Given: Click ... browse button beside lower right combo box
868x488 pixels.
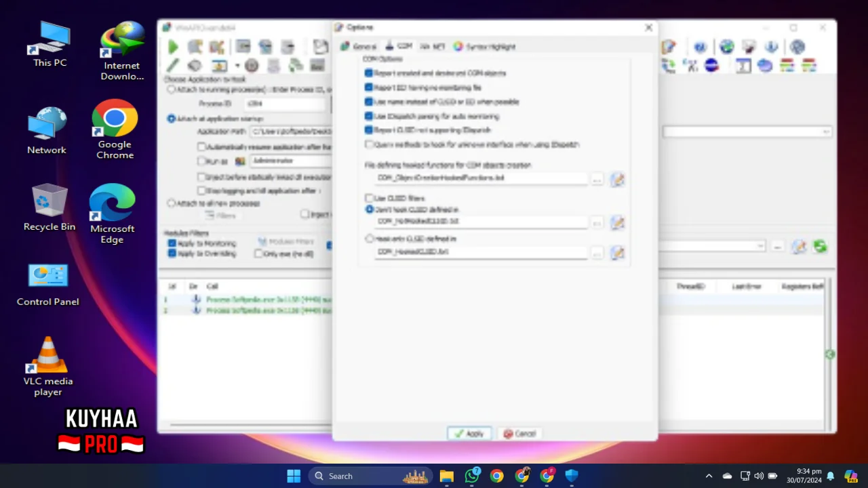Looking at the screenshot, I should click(x=778, y=247).
